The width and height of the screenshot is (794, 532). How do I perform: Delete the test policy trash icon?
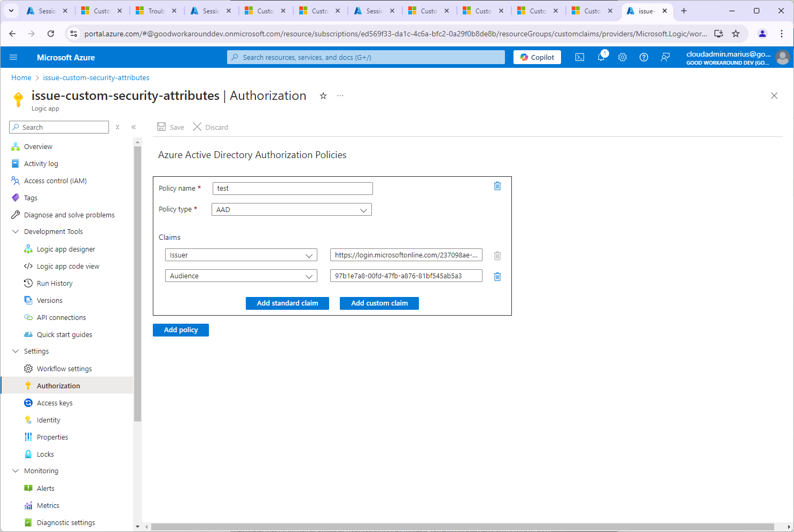(x=497, y=186)
